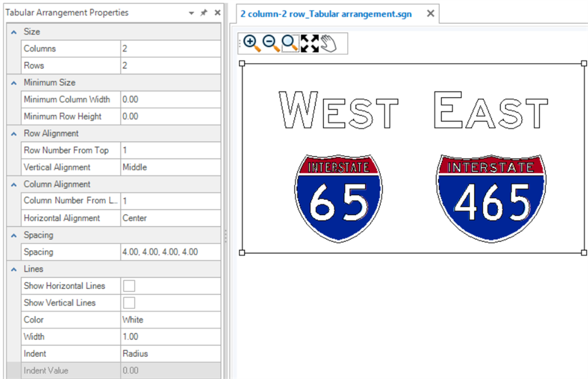Click the Indent property label
This screenshot has width=588, height=379.
tap(35, 354)
